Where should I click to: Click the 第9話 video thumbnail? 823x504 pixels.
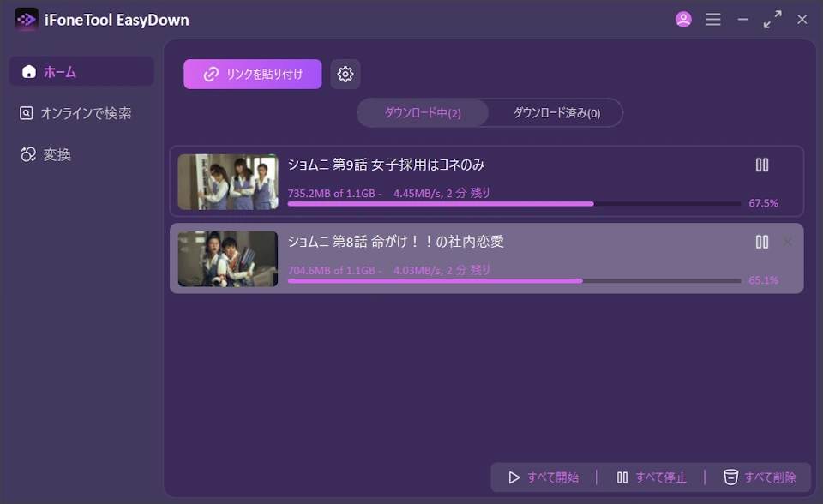coord(228,182)
